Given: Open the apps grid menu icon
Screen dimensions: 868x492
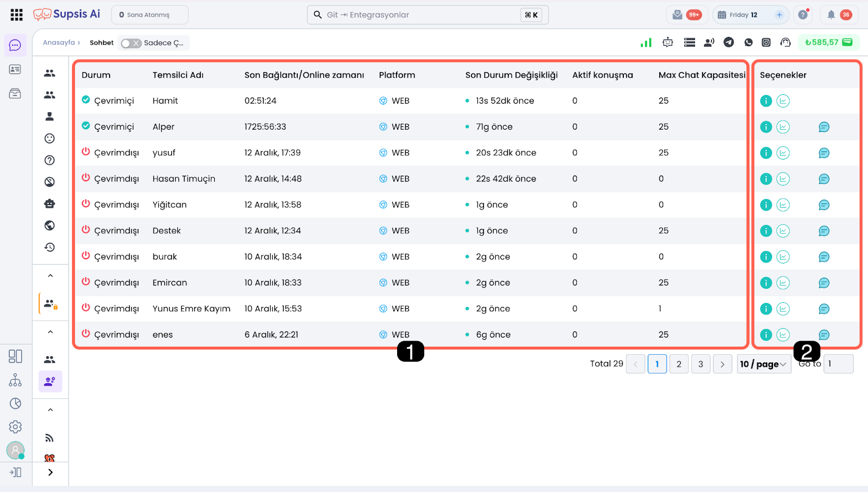Looking at the screenshot, I should pyautogui.click(x=16, y=15).
